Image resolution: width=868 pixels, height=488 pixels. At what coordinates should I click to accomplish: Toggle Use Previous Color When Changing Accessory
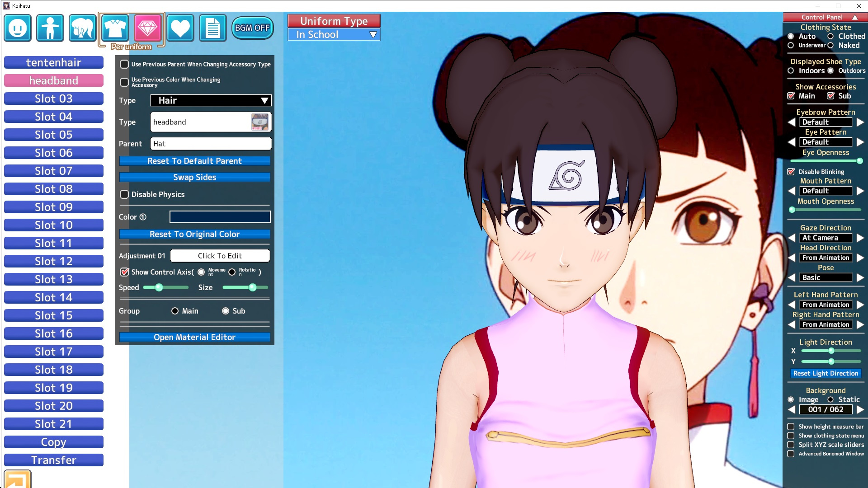click(x=124, y=82)
